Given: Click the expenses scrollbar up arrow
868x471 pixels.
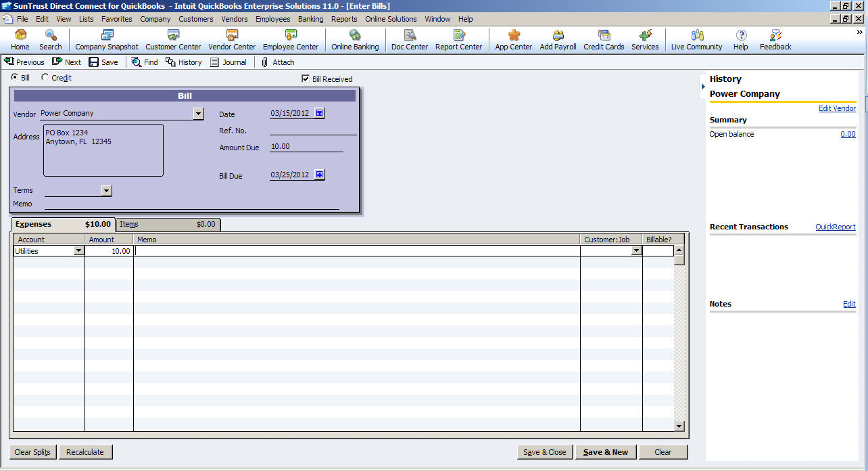Looking at the screenshot, I should coord(679,250).
